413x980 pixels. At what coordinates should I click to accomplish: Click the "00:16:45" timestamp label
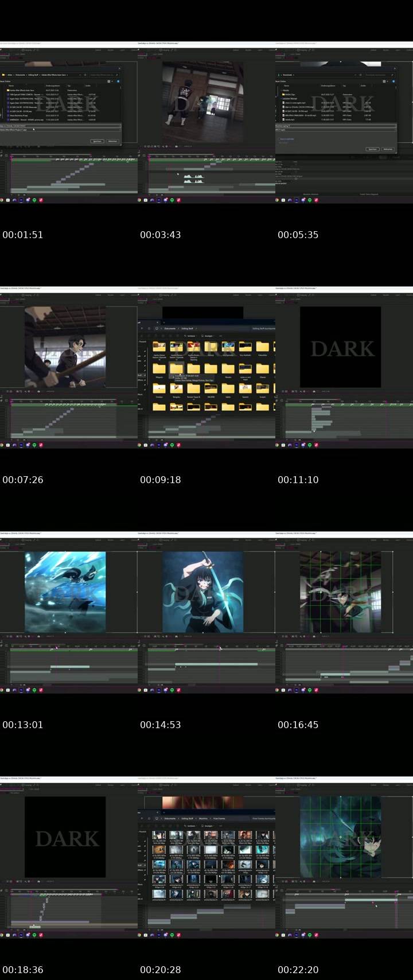pyautogui.click(x=298, y=725)
